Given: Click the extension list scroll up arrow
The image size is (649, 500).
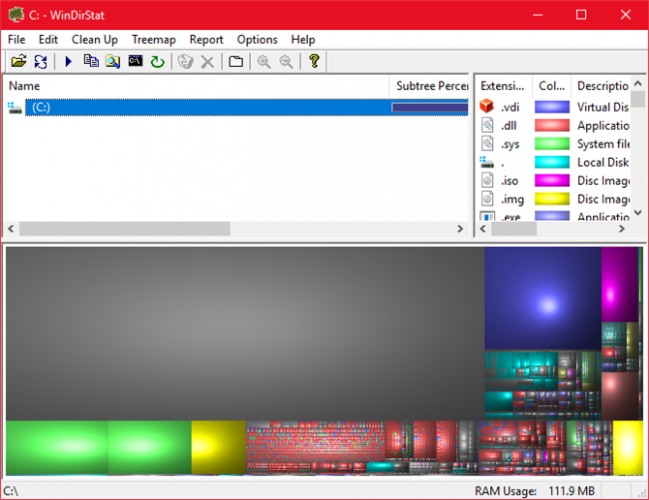Looking at the screenshot, I should tap(638, 83).
